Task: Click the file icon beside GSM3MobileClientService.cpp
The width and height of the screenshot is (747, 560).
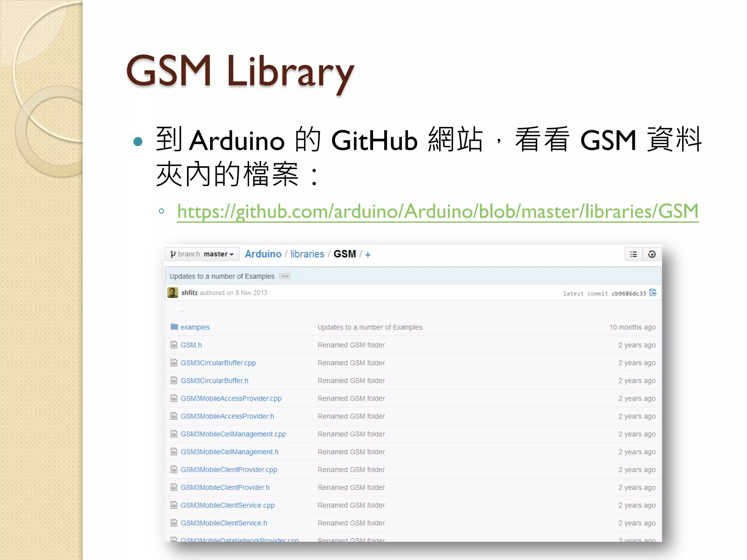Action: tap(174, 505)
